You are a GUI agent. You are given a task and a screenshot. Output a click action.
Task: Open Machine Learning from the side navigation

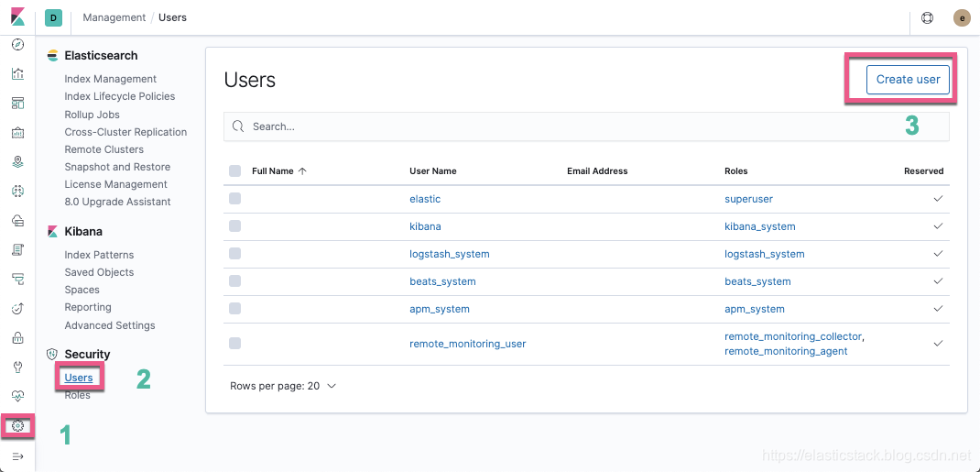click(18, 192)
